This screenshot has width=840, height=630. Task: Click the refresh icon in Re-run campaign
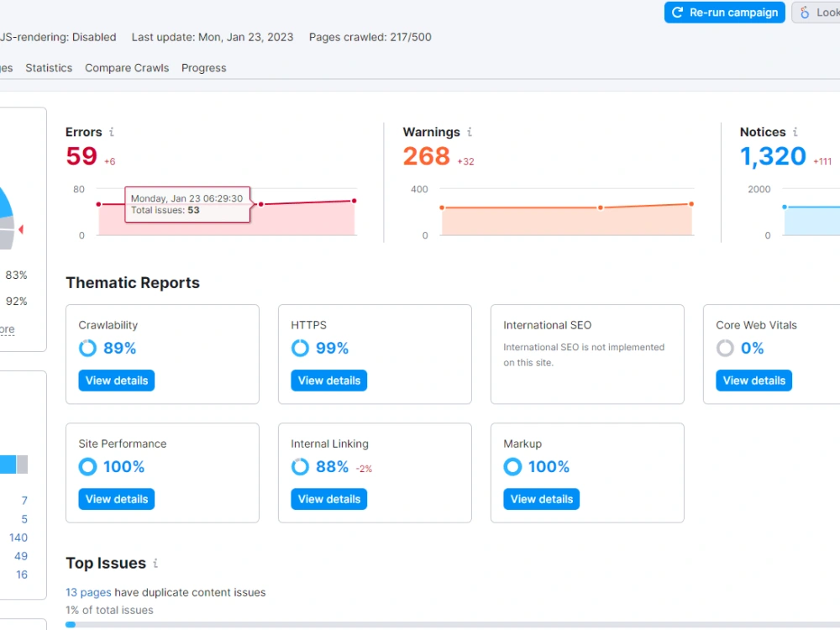[x=677, y=13]
